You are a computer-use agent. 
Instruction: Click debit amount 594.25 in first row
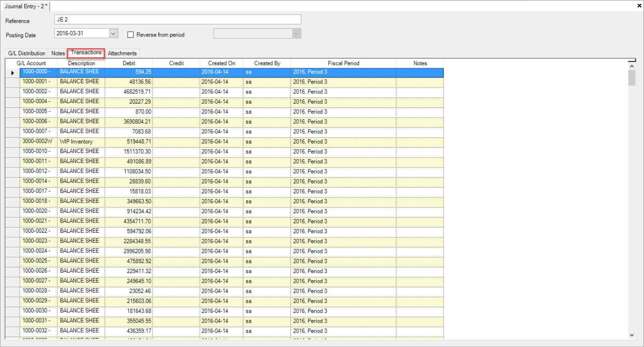(129, 72)
